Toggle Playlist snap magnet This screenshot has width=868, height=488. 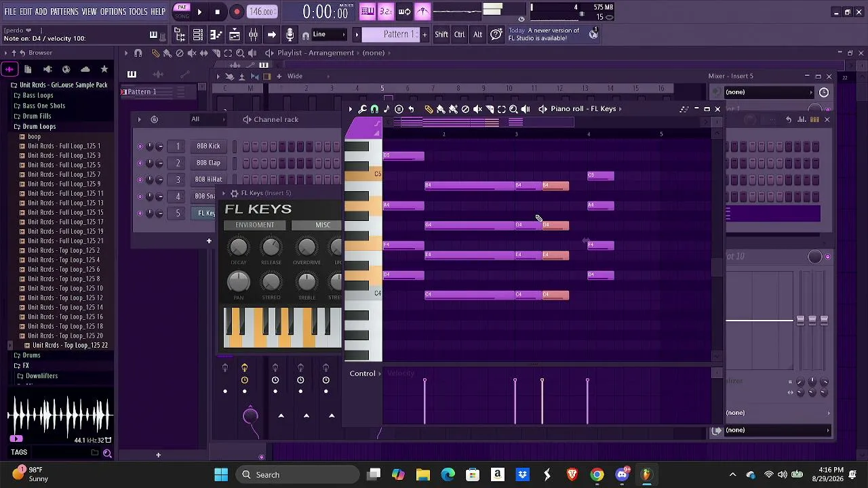click(x=138, y=53)
